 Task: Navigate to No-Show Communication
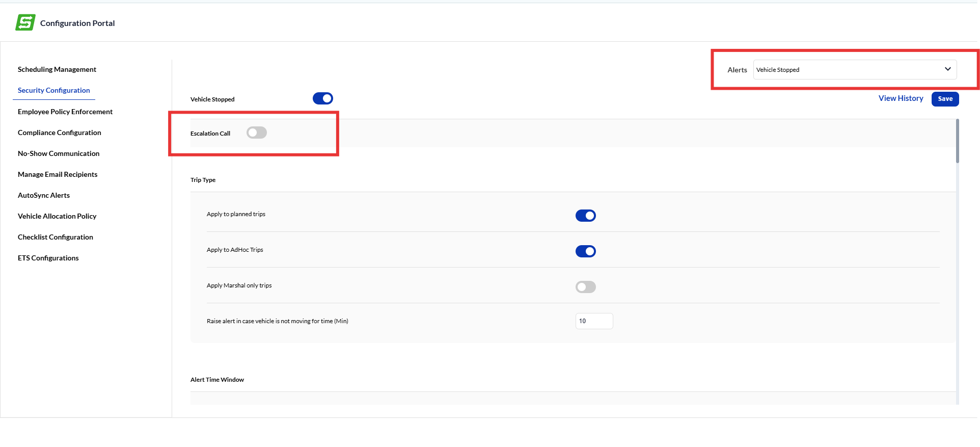pyautogui.click(x=59, y=153)
